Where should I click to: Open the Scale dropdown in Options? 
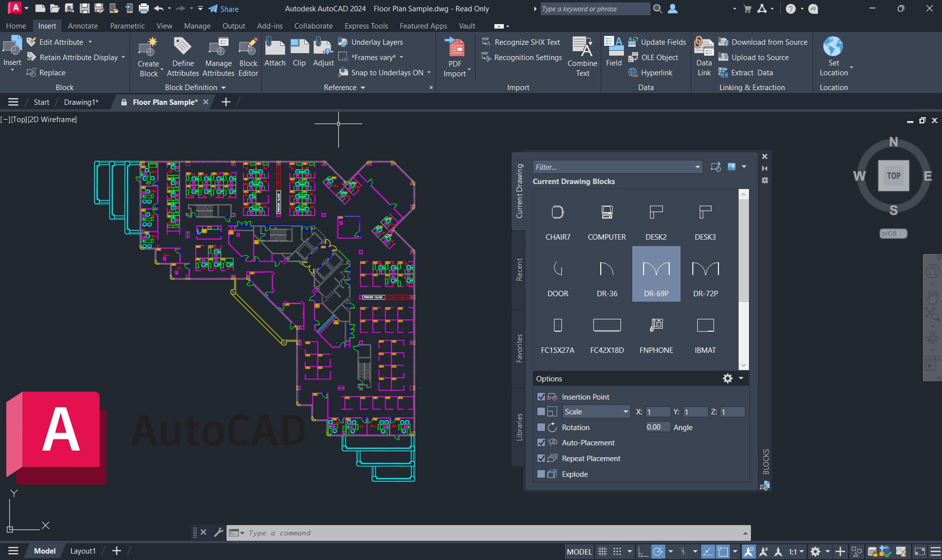click(x=625, y=411)
